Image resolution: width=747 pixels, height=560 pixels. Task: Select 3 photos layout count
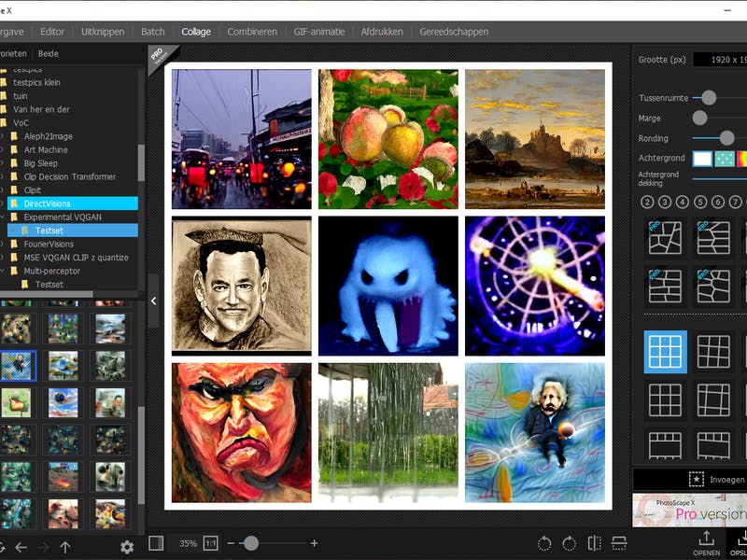tap(665, 202)
